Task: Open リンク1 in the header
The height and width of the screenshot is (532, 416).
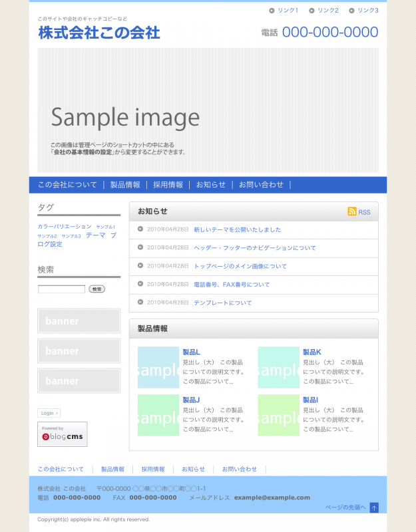Action: pyautogui.click(x=288, y=11)
